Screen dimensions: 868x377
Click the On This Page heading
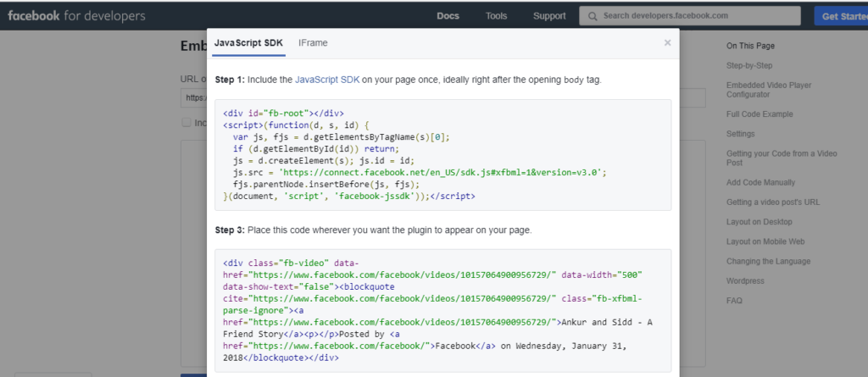(x=750, y=46)
